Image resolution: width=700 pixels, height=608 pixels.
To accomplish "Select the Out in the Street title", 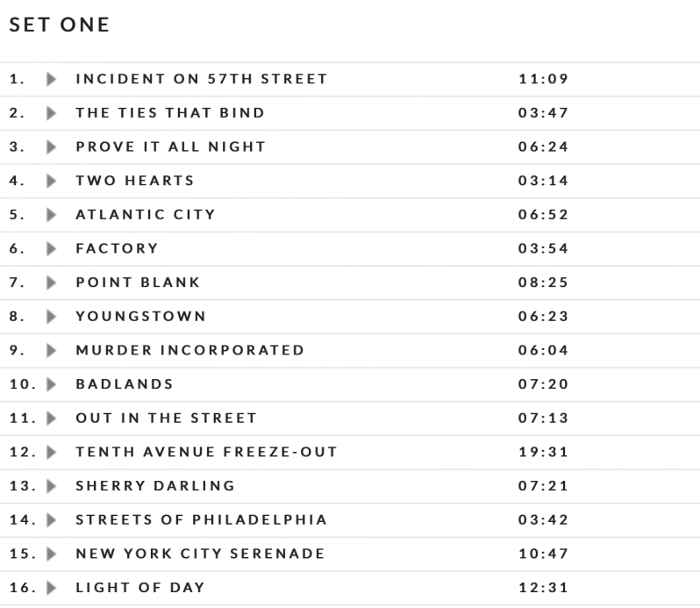I will 166,418.
